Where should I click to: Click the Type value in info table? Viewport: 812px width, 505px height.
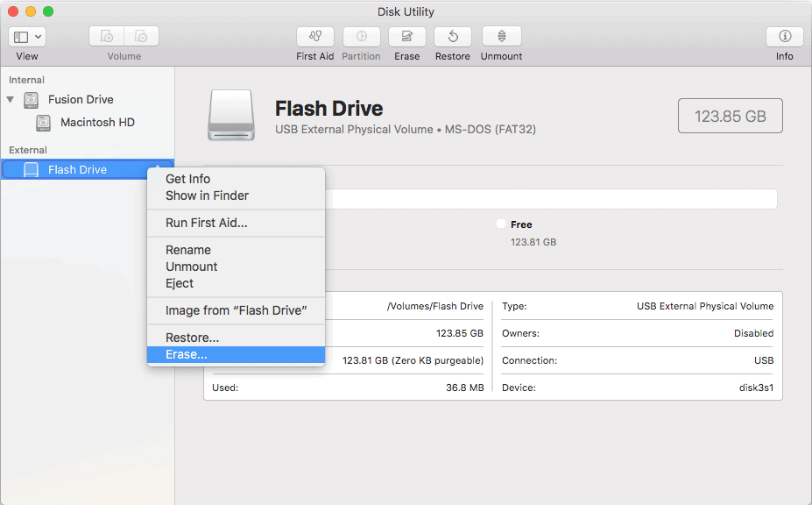[x=705, y=307]
